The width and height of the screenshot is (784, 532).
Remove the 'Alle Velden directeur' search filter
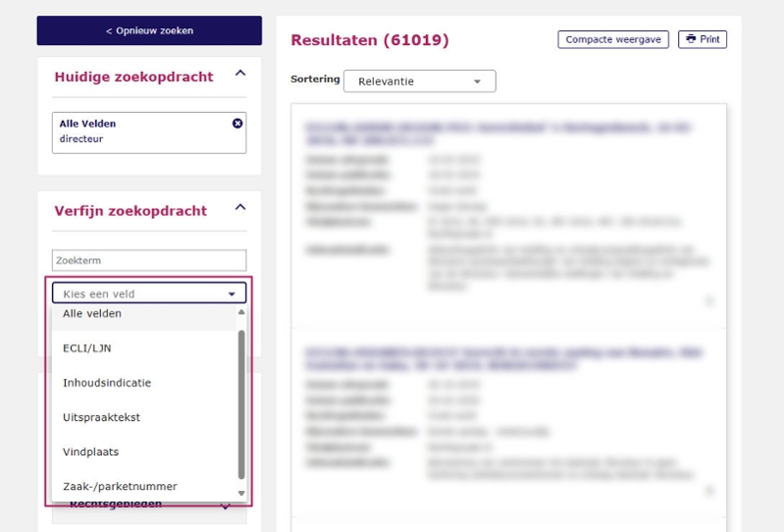coord(236,124)
